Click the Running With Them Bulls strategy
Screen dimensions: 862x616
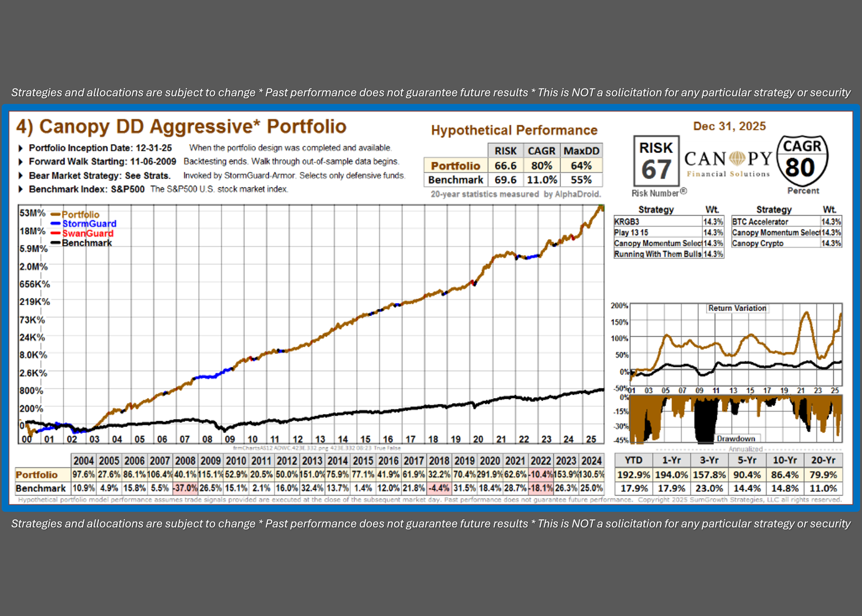click(x=658, y=254)
